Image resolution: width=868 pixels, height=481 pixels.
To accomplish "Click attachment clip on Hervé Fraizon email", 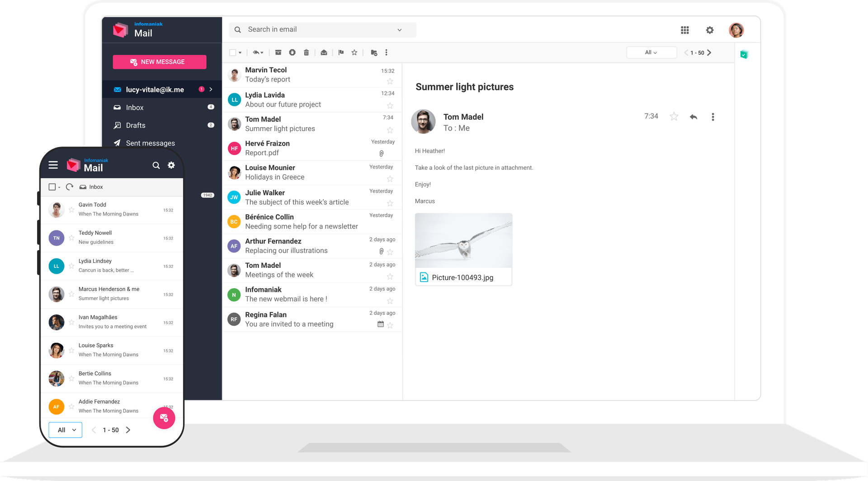I will (x=382, y=153).
